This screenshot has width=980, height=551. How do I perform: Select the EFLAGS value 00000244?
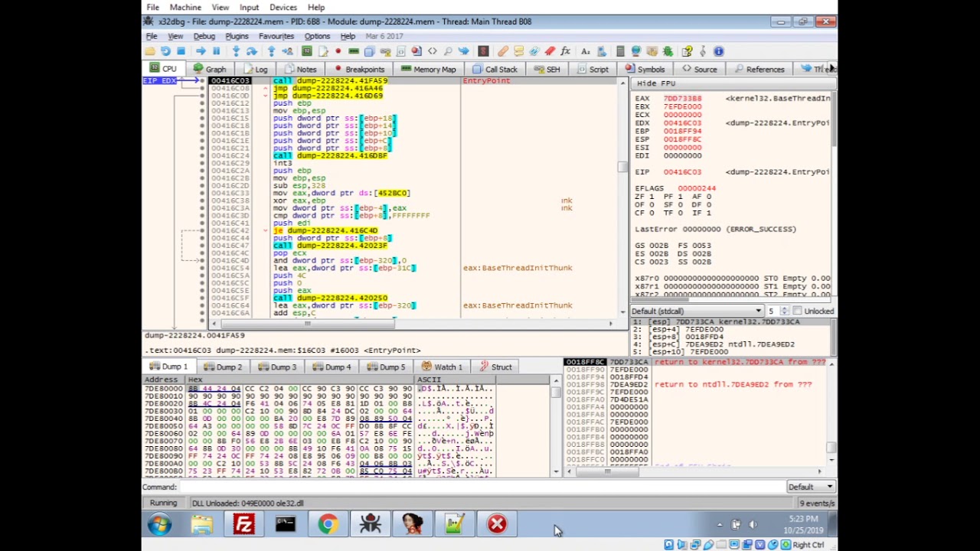696,187
